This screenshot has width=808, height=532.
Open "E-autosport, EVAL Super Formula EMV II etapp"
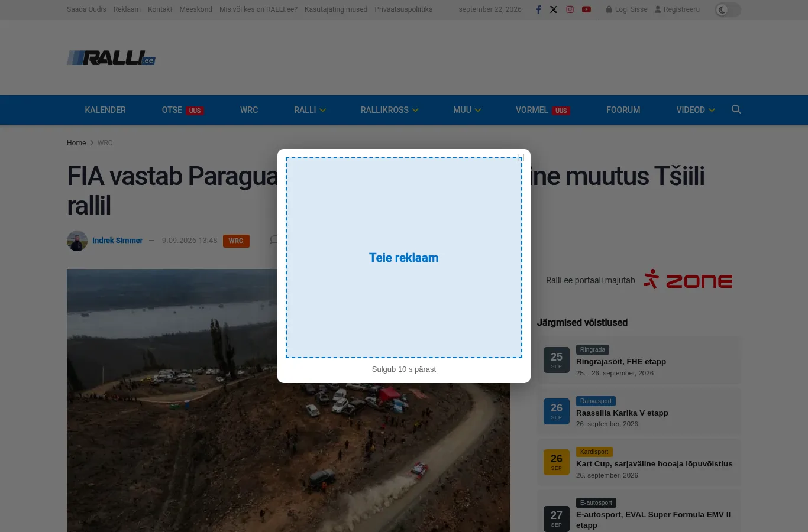pyautogui.click(x=653, y=520)
